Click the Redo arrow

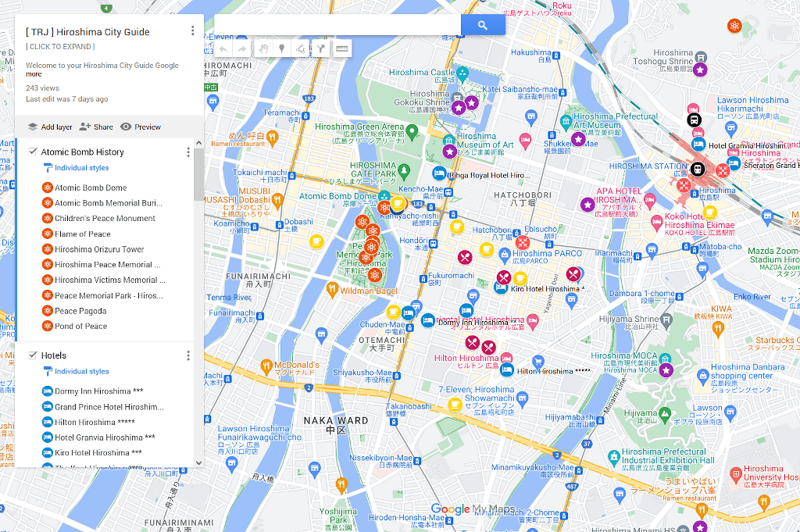pyautogui.click(x=242, y=49)
